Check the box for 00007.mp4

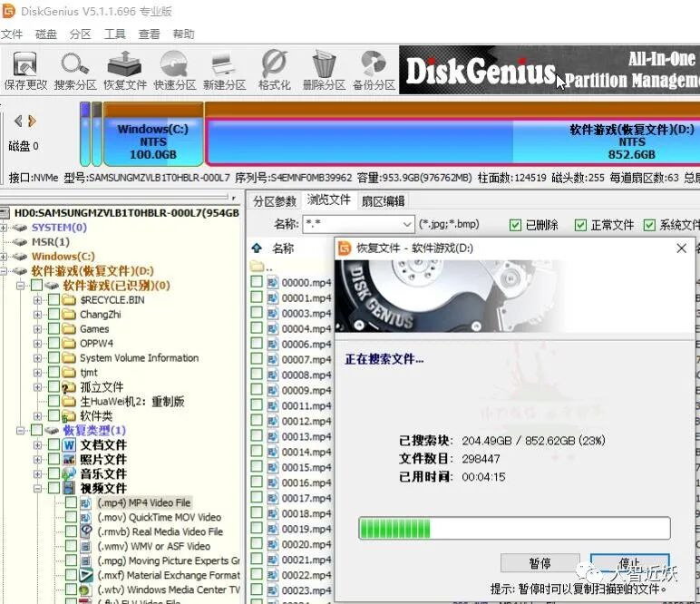(x=257, y=358)
